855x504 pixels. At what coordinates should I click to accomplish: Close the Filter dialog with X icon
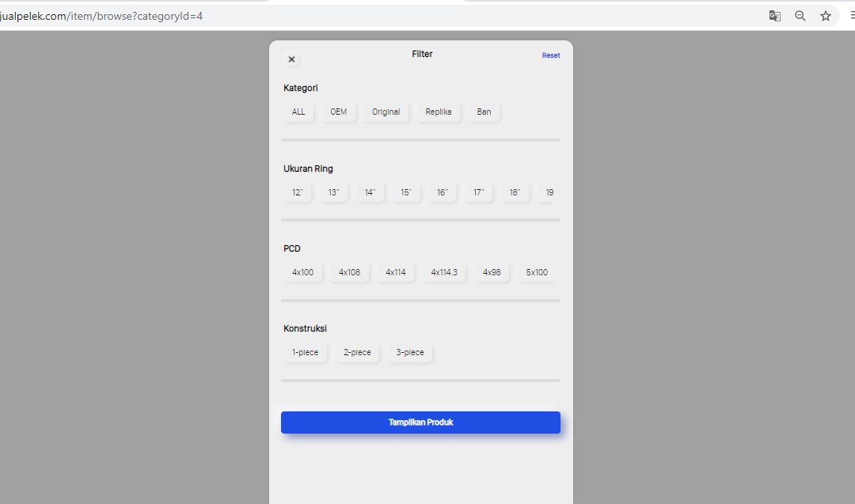[291, 59]
